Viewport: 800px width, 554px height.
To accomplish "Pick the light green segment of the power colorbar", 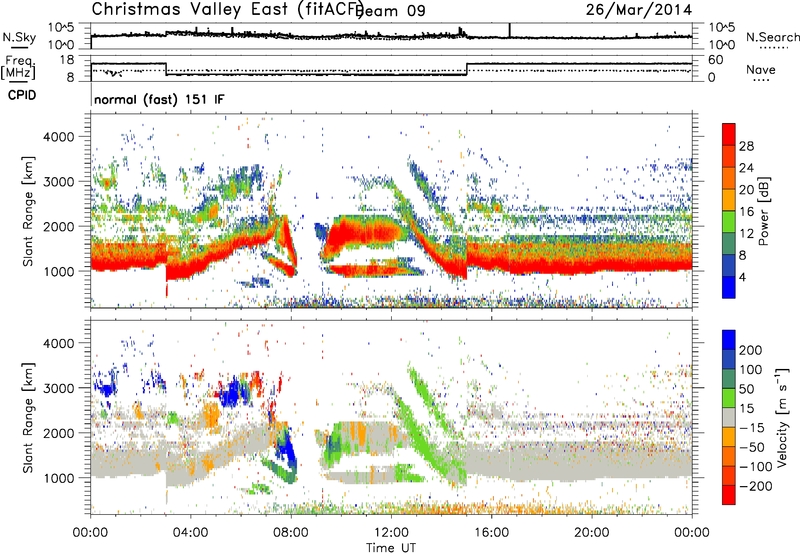I will click(x=729, y=221).
